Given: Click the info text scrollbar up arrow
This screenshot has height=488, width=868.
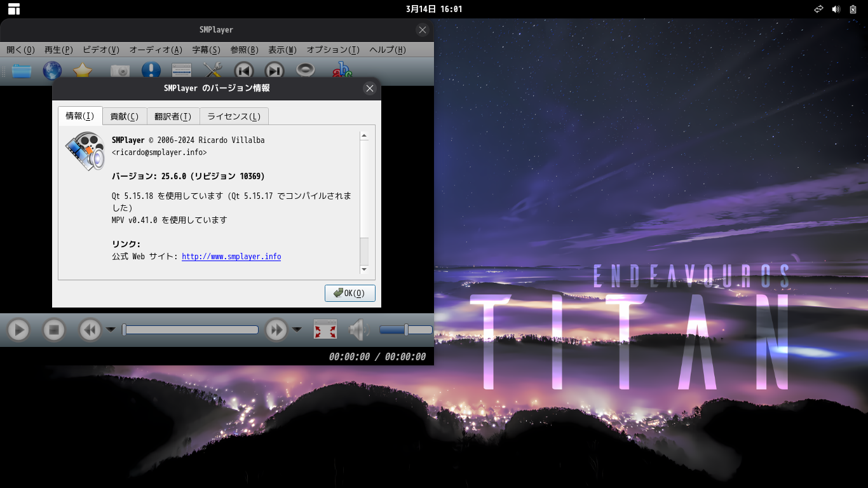Looking at the screenshot, I should pyautogui.click(x=364, y=135).
